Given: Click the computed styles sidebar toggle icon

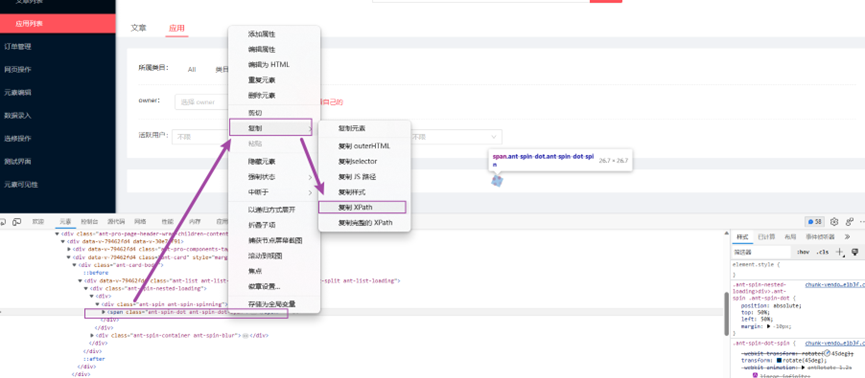Looking at the screenshot, I should [854, 252].
